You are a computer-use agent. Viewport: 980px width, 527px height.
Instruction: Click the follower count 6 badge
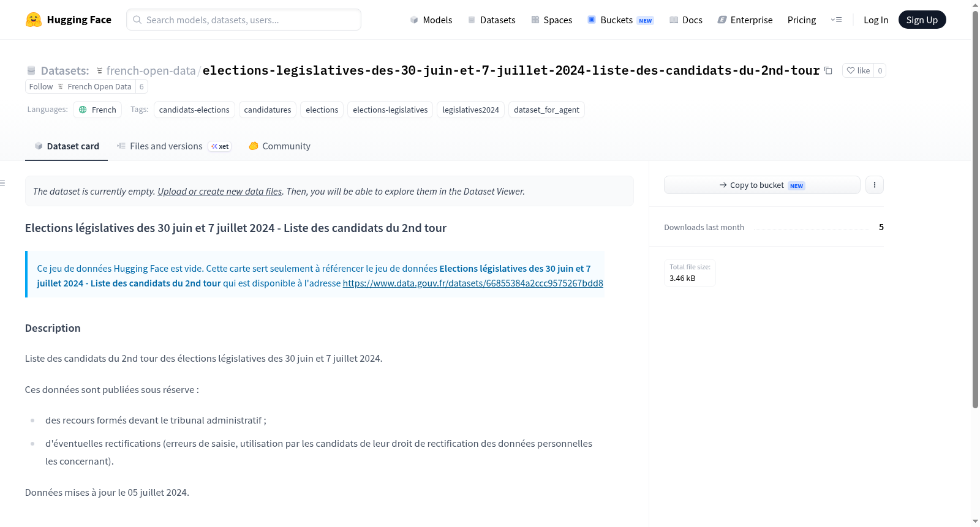pos(141,86)
